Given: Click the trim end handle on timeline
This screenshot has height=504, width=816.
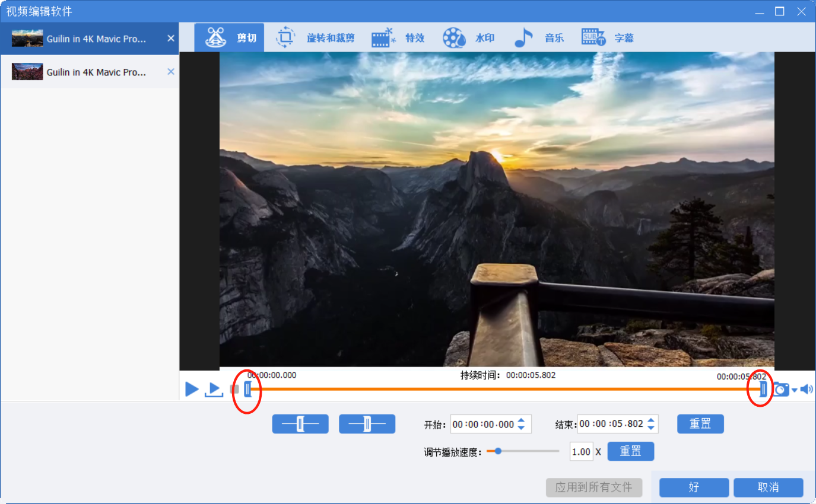Looking at the screenshot, I should [763, 390].
